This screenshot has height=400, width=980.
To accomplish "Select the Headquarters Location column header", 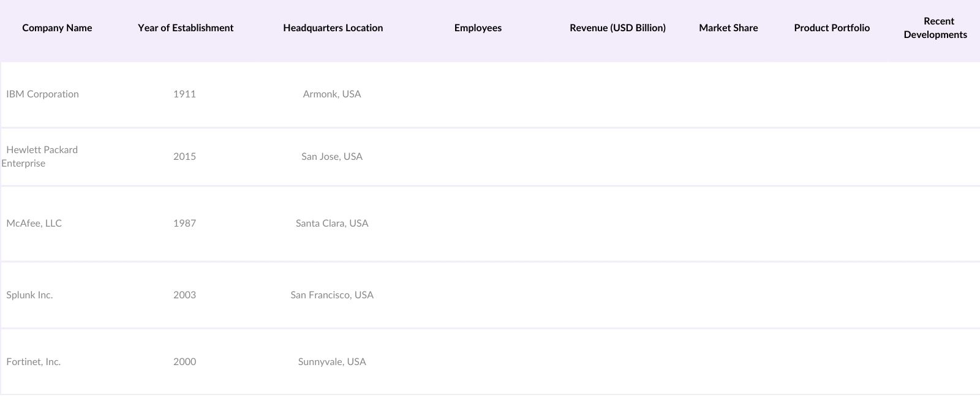I will pos(333,28).
